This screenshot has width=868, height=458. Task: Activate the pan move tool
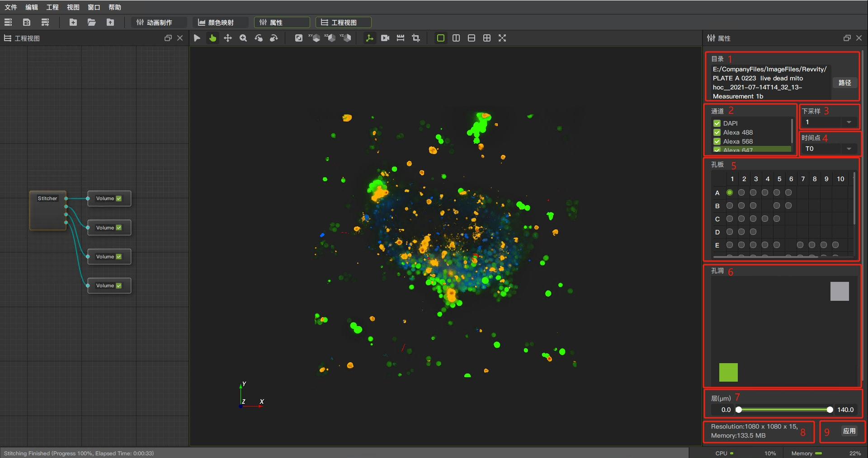pyautogui.click(x=228, y=38)
